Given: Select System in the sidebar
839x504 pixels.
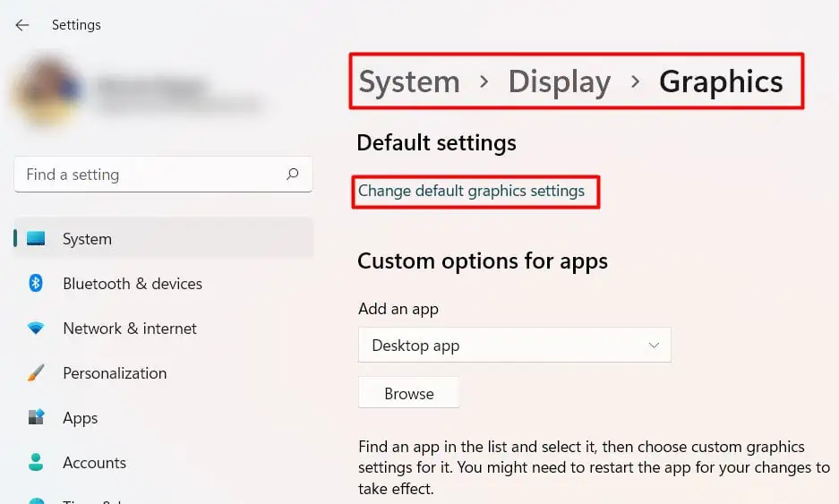Looking at the screenshot, I should coord(163,239).
